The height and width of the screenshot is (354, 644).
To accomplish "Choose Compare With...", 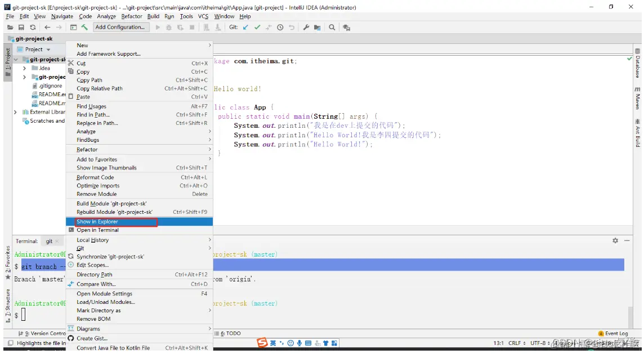I will tap(139, 284).
